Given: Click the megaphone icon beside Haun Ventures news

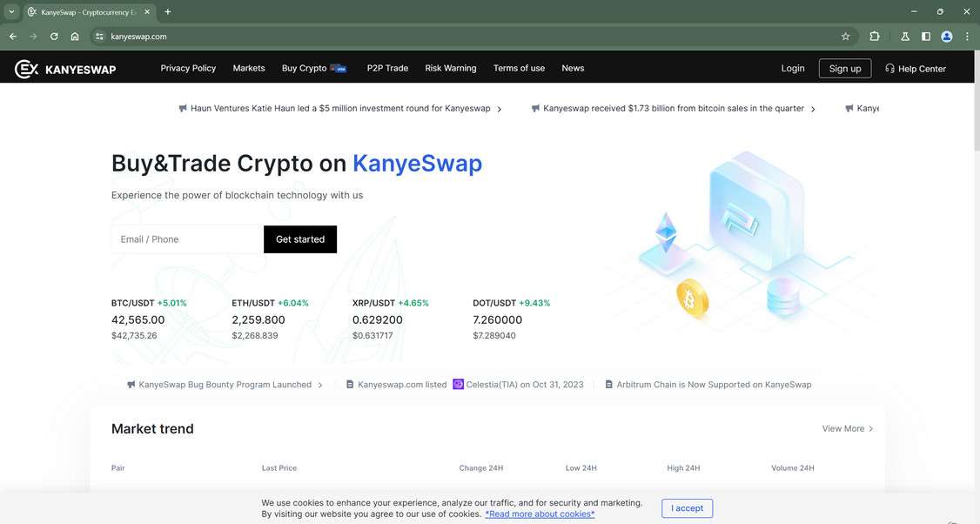Looking at the screenshot, I should click(181, 108).
